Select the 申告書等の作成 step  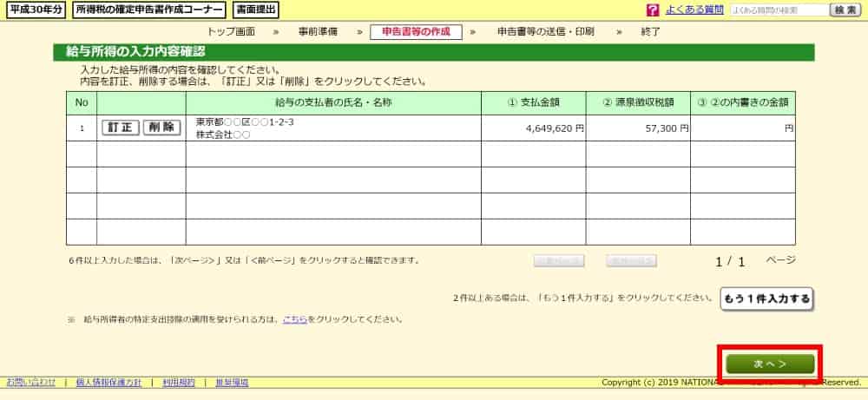(416, 31)
